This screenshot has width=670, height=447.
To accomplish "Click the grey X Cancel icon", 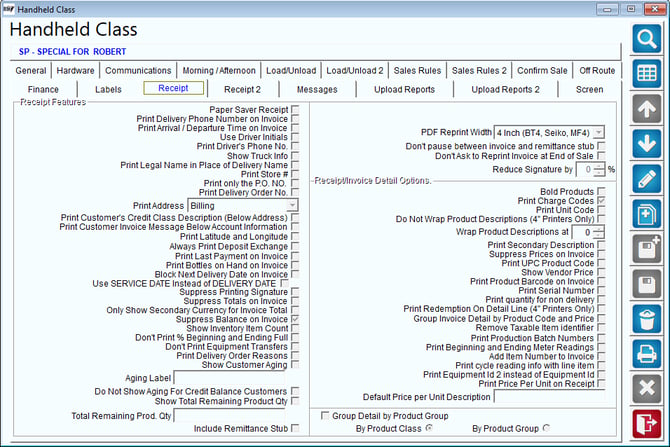I will [646, 389].
